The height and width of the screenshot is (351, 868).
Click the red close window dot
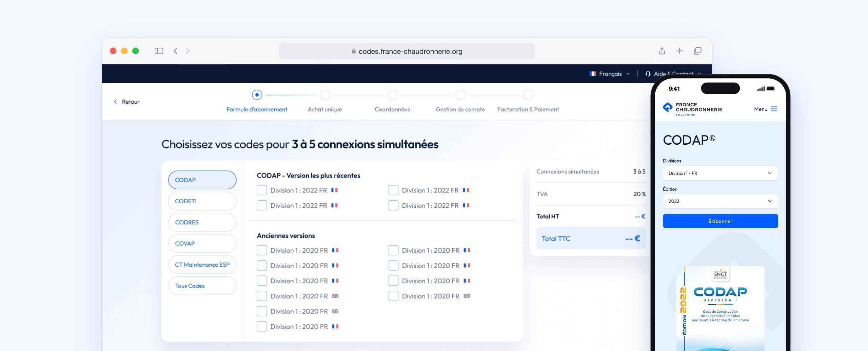(113, 51)
